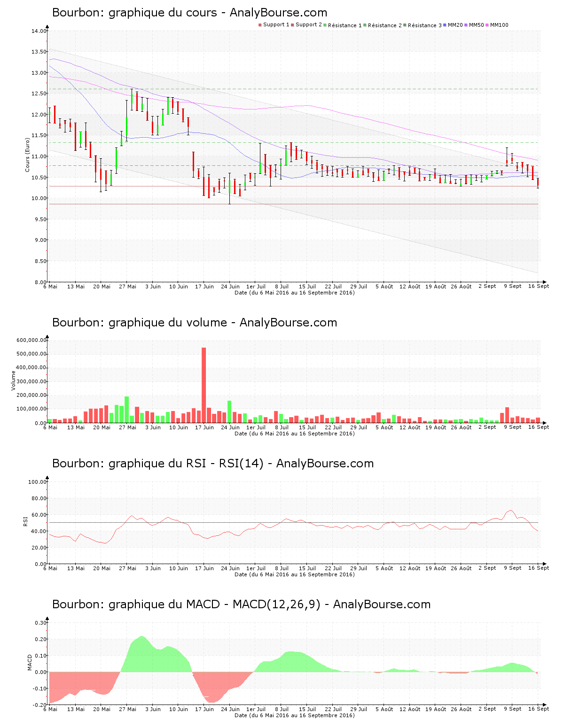Click the MM100 legend color swatch

(487, 25)
